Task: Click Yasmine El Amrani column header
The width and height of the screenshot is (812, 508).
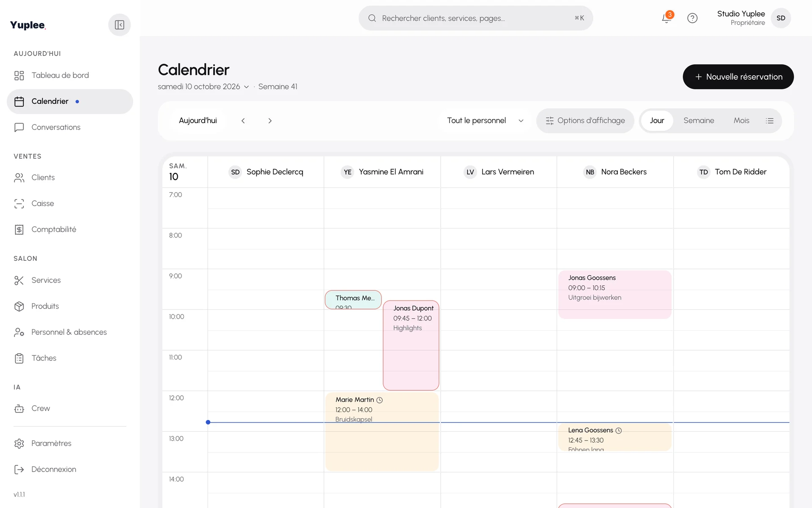Action: click(382, 172)
